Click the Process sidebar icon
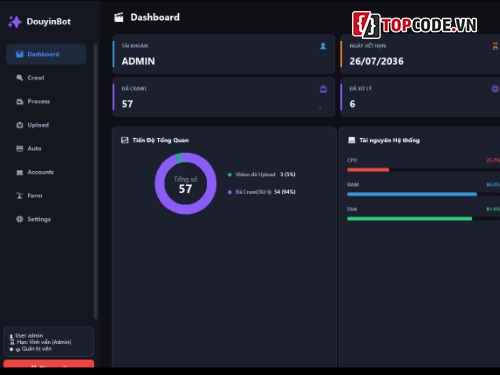The width and height of the screenshot is (500, 375). [x=20, y=101]
